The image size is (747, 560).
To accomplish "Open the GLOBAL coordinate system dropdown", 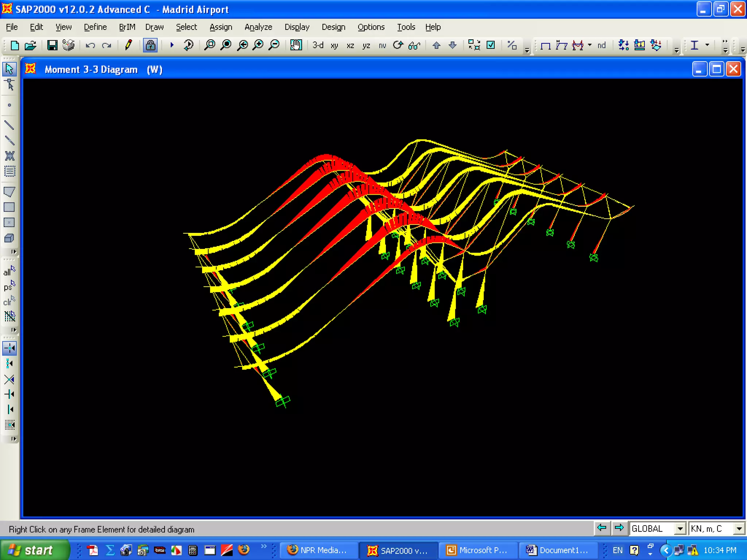I will [680, 529].
